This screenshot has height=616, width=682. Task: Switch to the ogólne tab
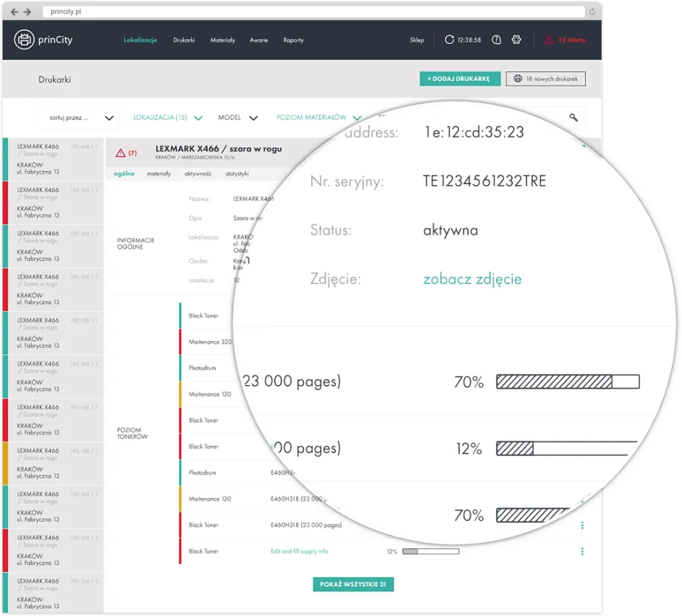(x=124, y=173)
